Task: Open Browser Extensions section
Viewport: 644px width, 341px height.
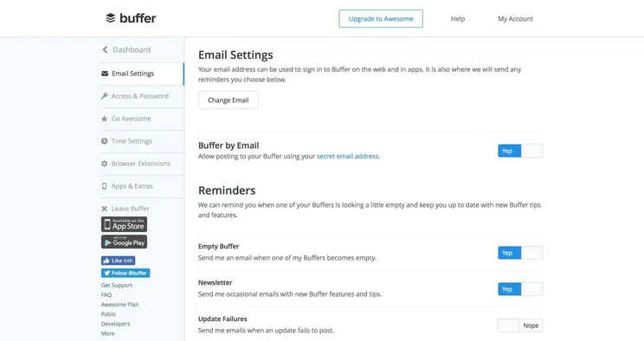Action: [x=142, y=164]
